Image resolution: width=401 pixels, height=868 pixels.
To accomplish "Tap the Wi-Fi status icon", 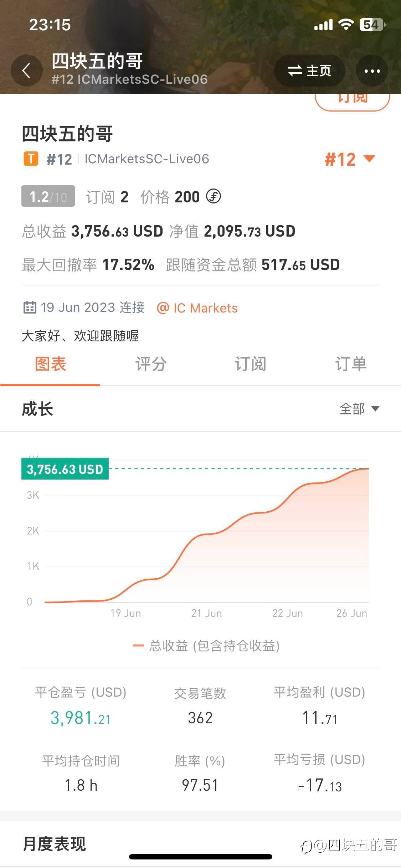I will tap(345, 25).
